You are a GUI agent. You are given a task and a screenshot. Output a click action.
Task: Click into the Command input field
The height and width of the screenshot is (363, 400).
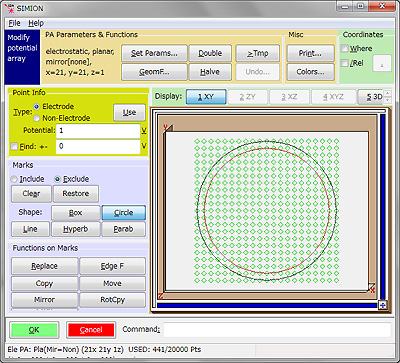[277, 330]
